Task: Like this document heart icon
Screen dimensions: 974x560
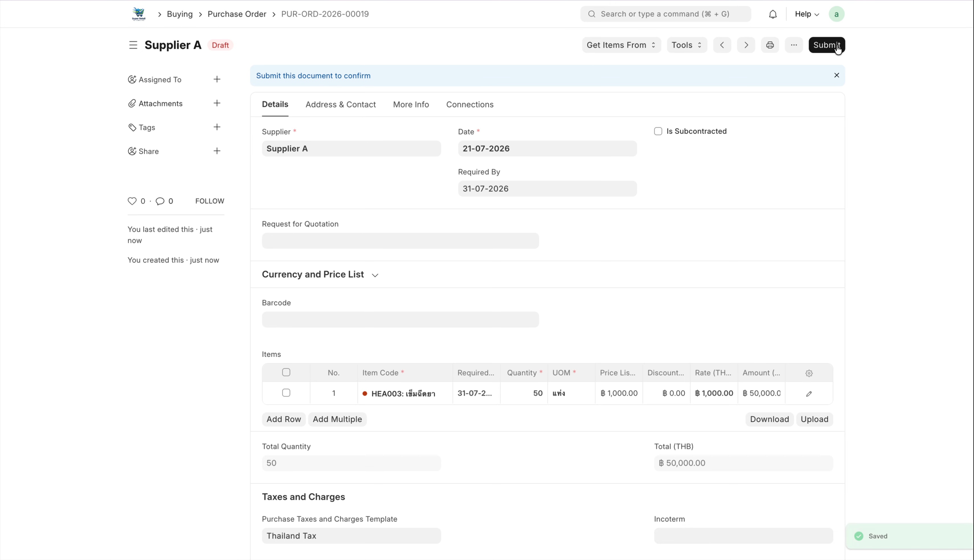Action: tap(132, 201)
